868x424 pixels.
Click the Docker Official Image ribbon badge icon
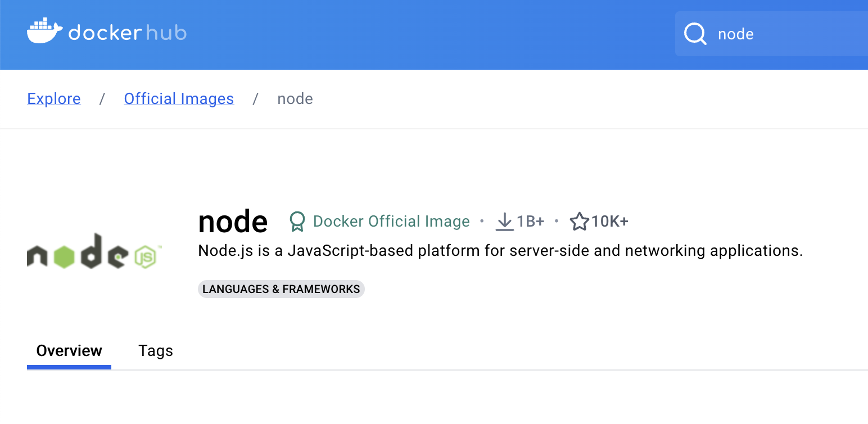point(297,222)
